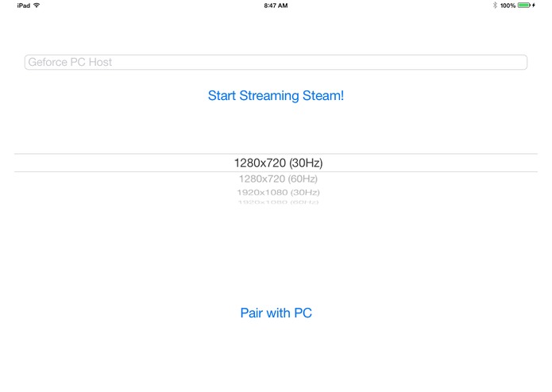Viewport: 552px width, 392px height.
Task: Select 1280x720 (30Hz) picker row
Action: [276, 163]
